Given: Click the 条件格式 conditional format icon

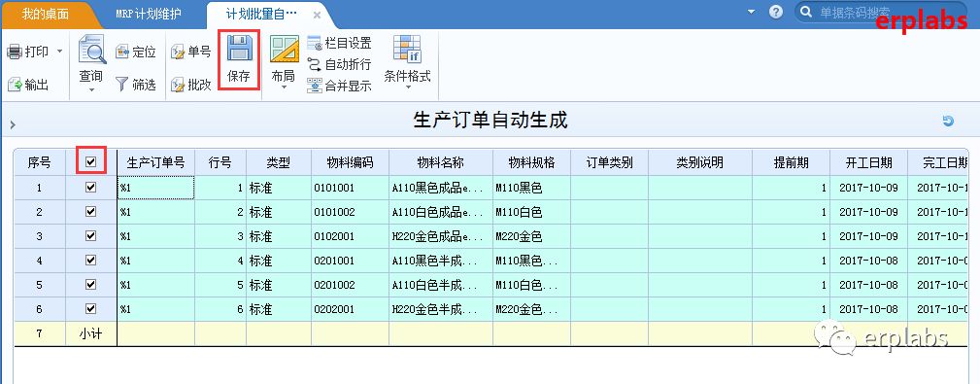Looking at the screenshot, I should (x=407, y=50).
